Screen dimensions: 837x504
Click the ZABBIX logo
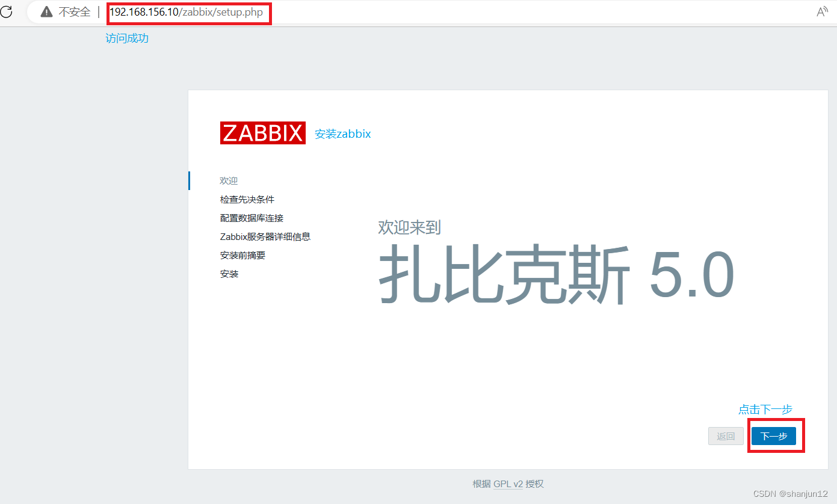[x=263, y=133]
